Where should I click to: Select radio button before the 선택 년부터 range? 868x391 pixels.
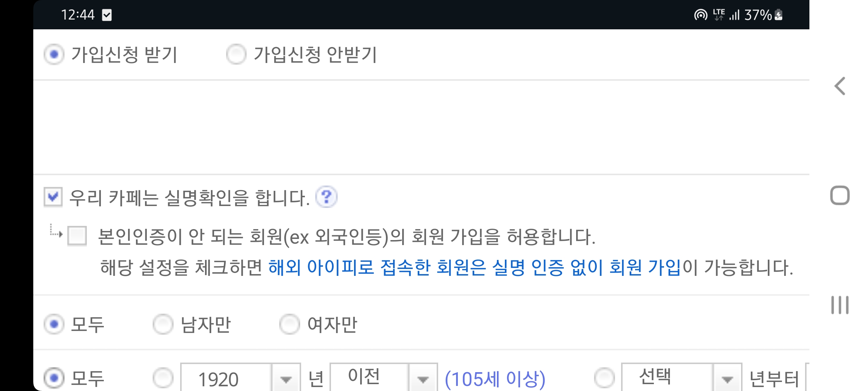click(x=604, y=378)
